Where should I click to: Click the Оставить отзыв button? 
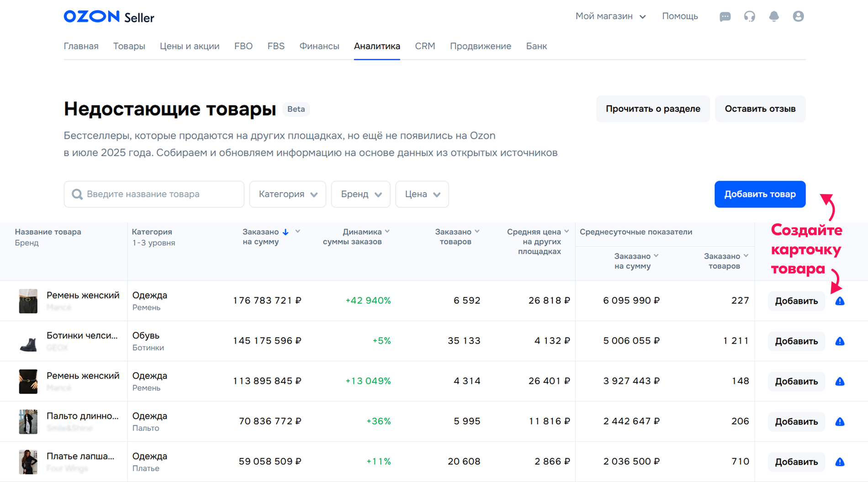pyautogui.click(x=760, y=109)
